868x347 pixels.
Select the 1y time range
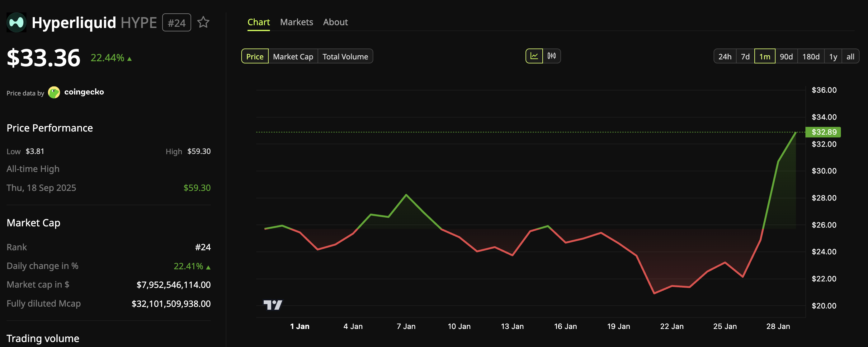pyautogui.click(x=833, y=56)
